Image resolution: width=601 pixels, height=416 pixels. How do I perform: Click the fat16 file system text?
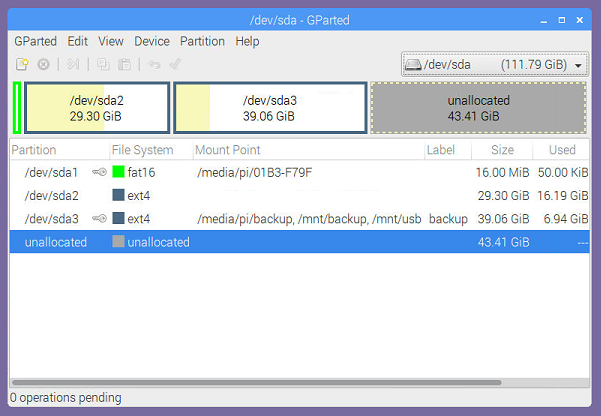click(141, 173)
